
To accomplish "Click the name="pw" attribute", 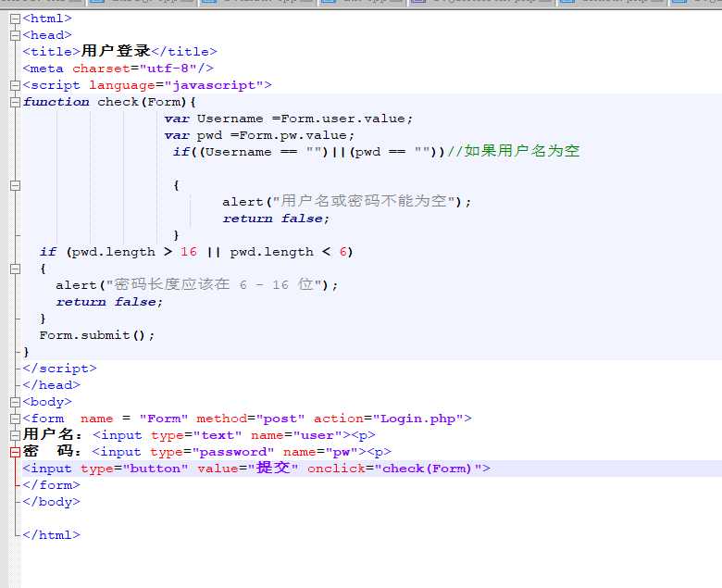I will pos(320,452).
